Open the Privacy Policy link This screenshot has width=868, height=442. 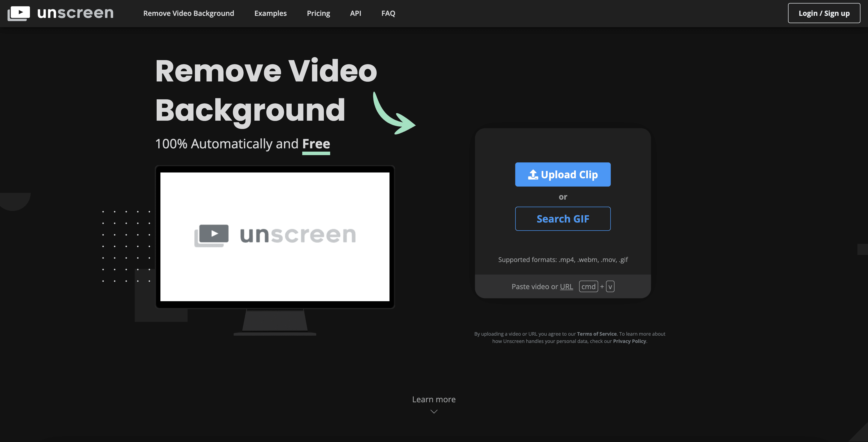(629, 341)
